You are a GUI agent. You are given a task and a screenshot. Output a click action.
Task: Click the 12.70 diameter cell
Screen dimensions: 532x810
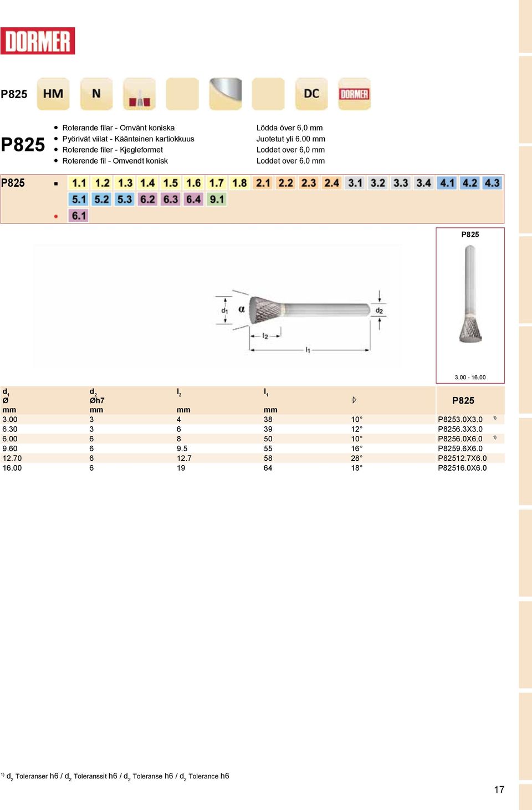[x=12, y=459]
